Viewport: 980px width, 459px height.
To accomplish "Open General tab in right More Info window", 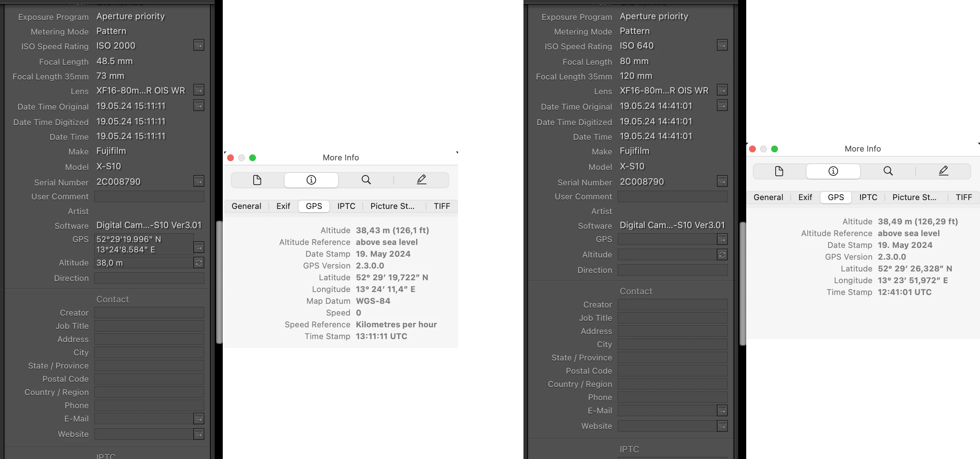I will 768,197.
